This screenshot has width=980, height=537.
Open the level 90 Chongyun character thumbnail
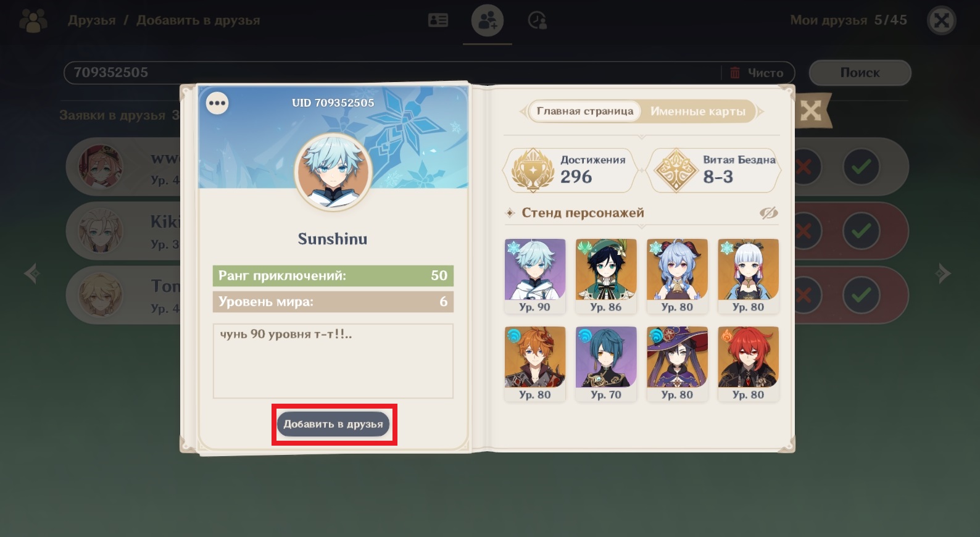(x=534, y=277)
